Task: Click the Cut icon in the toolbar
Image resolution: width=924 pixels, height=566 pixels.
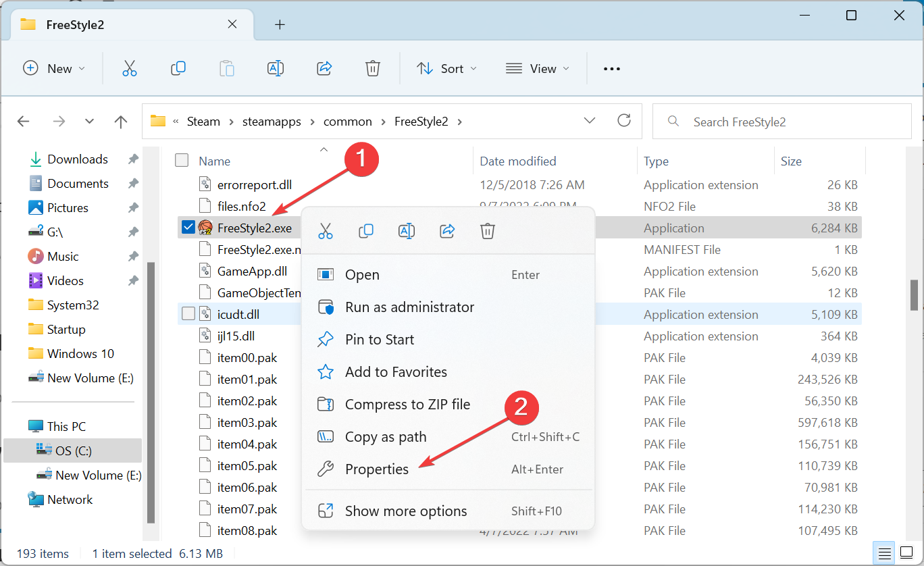Action: click(x=130, y=68)
